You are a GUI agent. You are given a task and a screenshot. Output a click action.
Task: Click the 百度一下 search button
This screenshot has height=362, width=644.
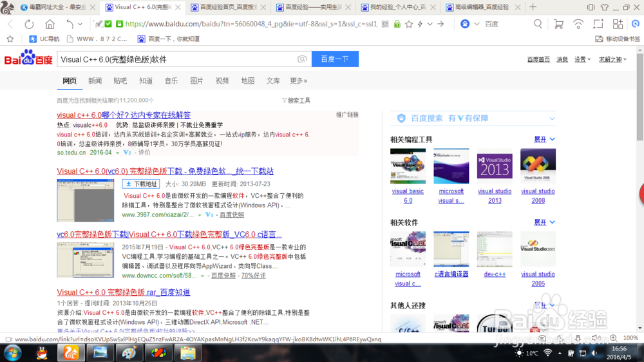335,59
